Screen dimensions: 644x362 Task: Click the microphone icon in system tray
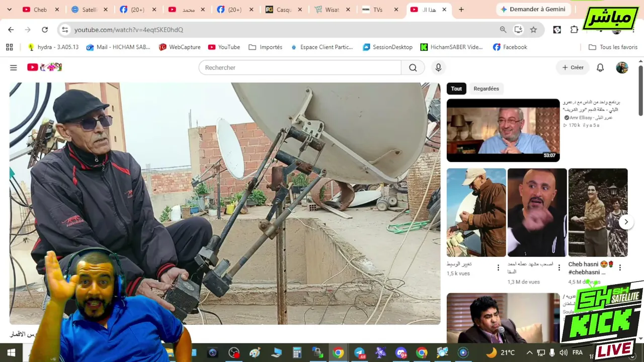click(x=552, y=353)
